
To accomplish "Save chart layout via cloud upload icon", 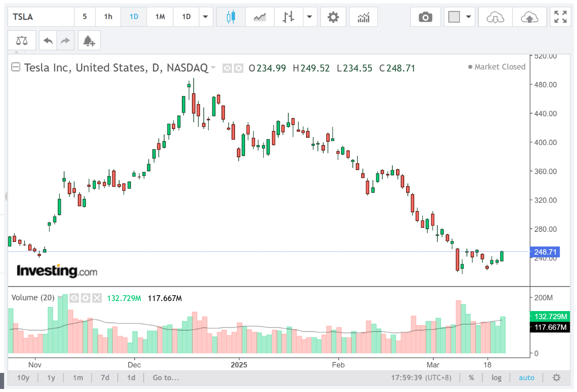I will (529, 17).
